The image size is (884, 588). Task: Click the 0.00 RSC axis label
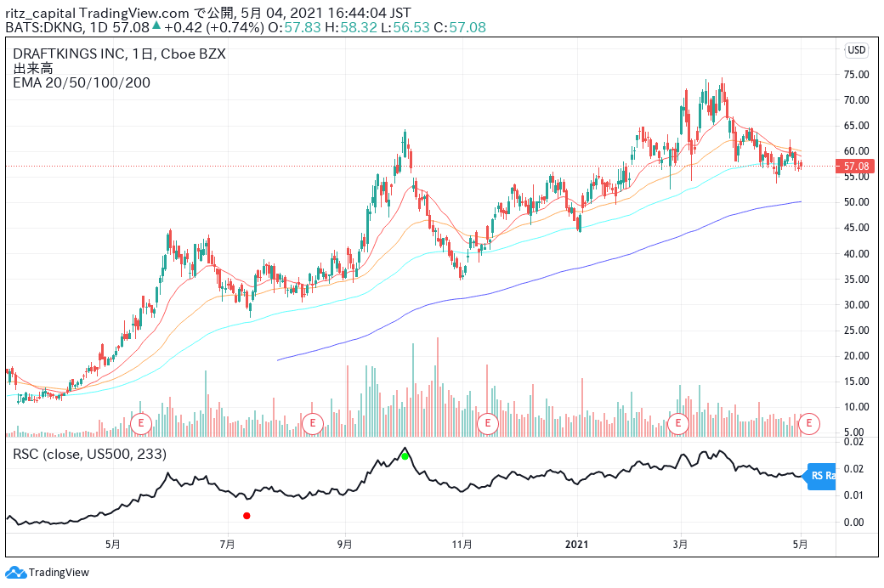(x=854, y=523)
